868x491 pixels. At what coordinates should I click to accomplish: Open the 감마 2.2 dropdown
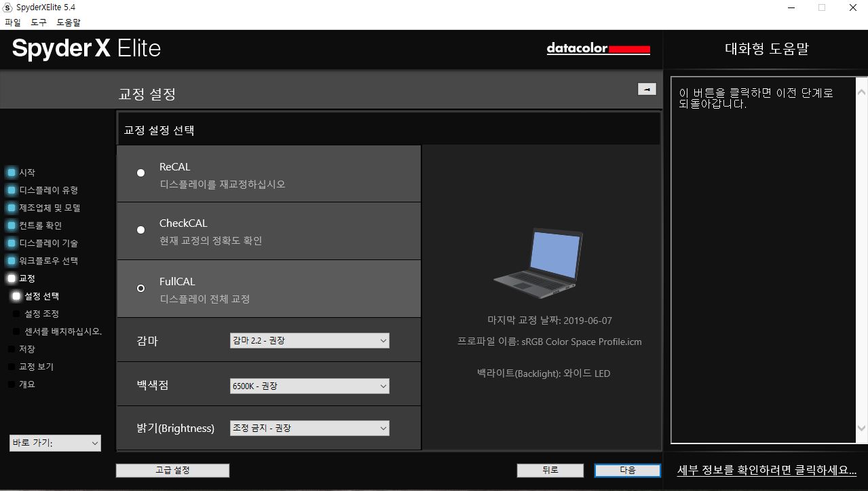tap(309, 341)
